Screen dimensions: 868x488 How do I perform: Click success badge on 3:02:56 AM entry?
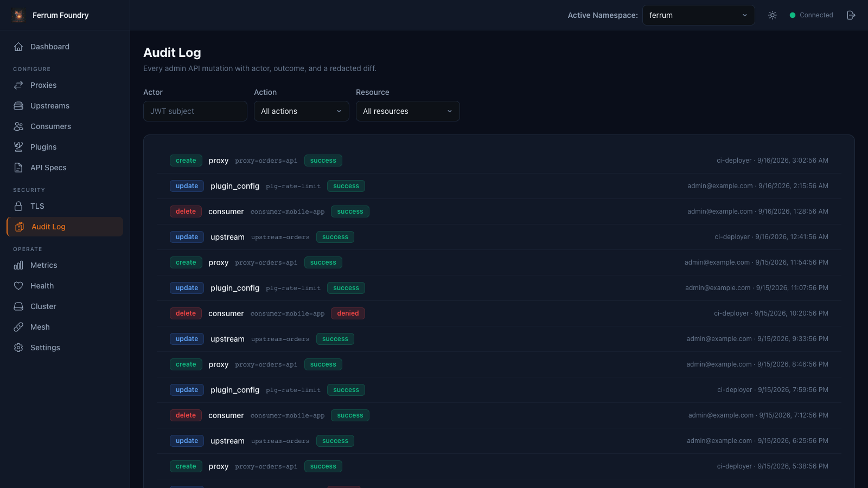coord(323,160)
